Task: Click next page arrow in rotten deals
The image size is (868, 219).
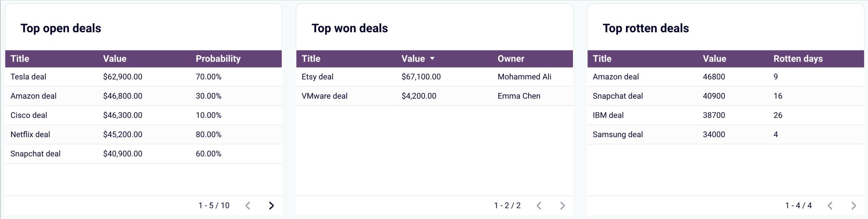Action: (x=854, y=206)
